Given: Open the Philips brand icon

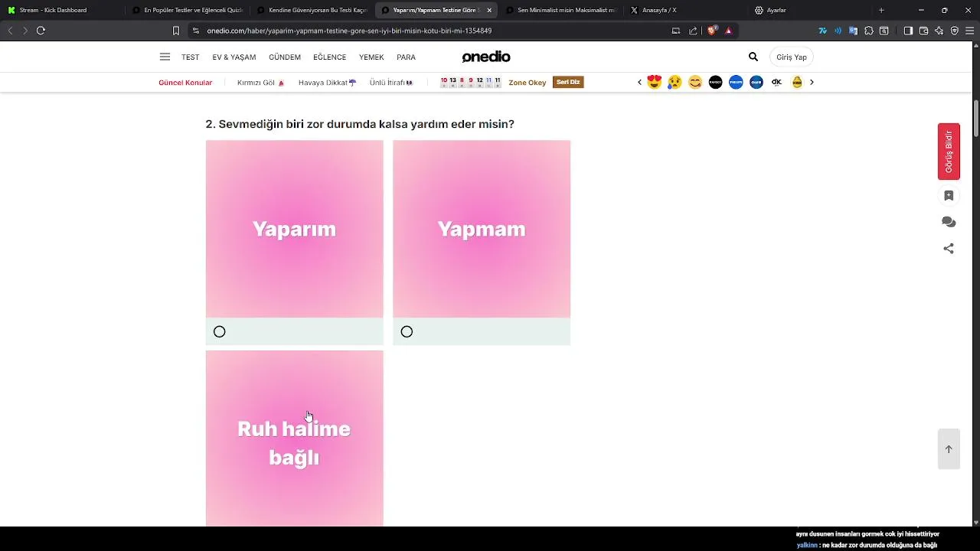Looking at the screenshot, I should click(736, 82).
